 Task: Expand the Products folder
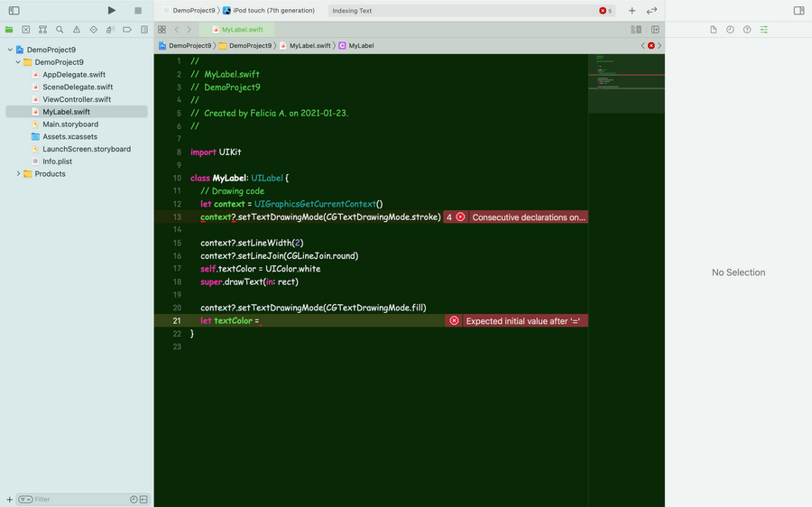coord(18,174)
